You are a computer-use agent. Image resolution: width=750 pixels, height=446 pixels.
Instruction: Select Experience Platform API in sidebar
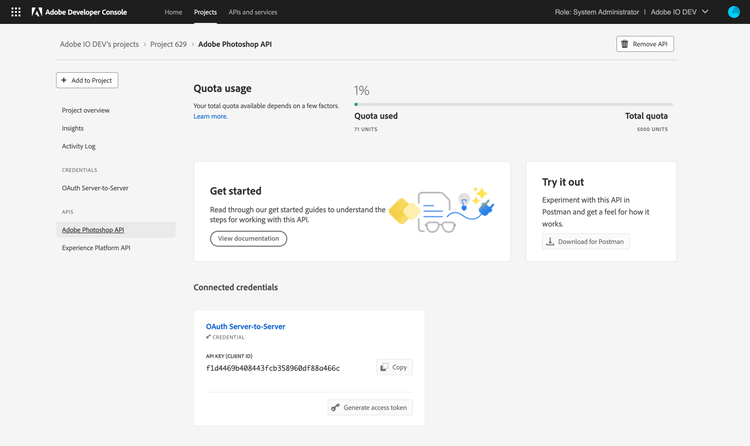[x=96, y=247]
